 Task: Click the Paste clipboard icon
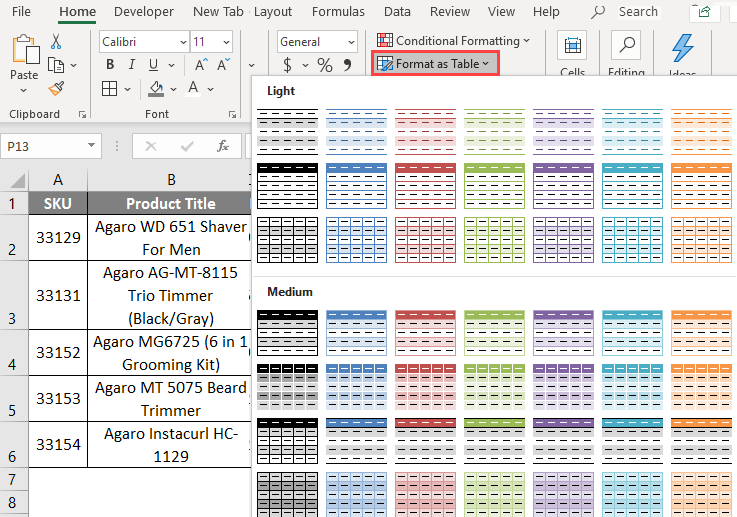(24, 56)
